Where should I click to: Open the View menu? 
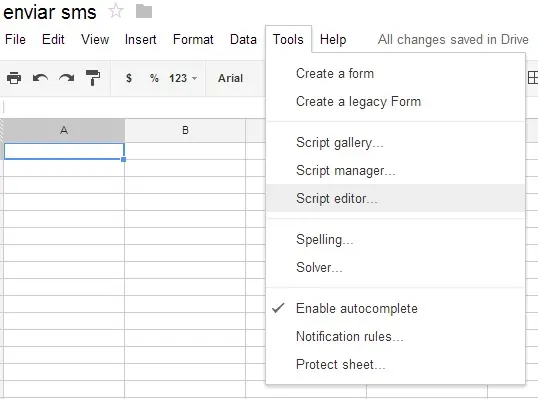pos(95,39)
